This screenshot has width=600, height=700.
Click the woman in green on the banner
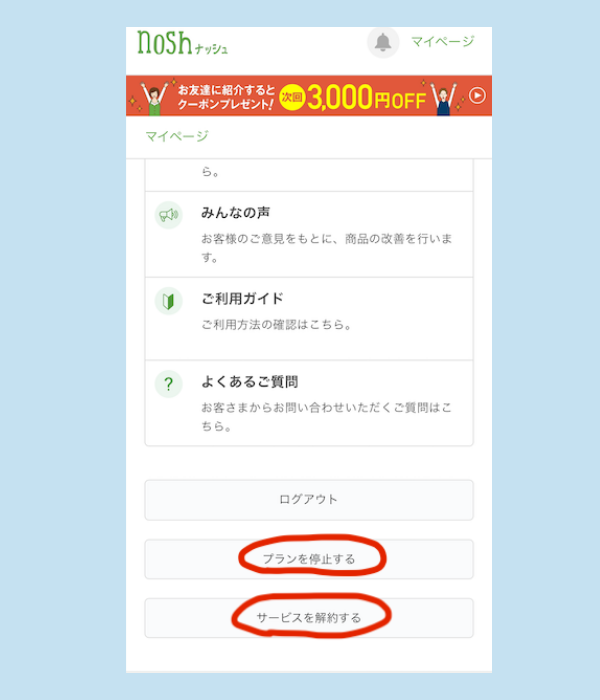point(154,98)
